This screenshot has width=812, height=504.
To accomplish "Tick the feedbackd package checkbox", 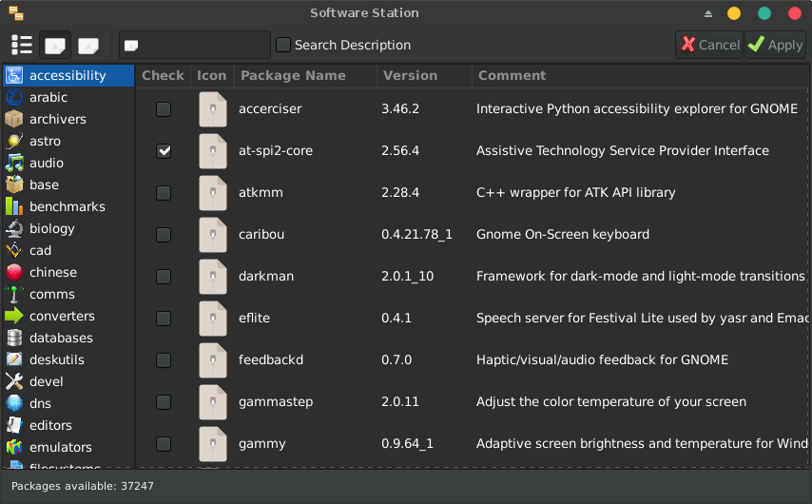I will coord(164,360).
